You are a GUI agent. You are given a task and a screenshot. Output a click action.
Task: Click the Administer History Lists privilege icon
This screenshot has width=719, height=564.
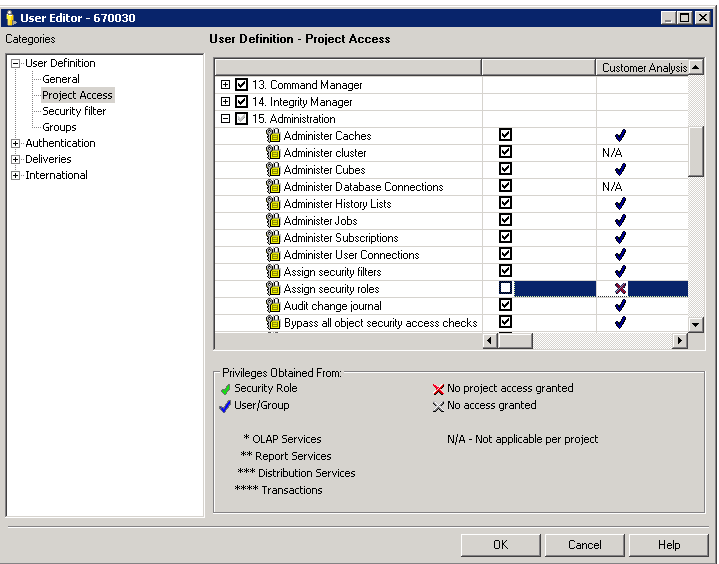[273, 204]
